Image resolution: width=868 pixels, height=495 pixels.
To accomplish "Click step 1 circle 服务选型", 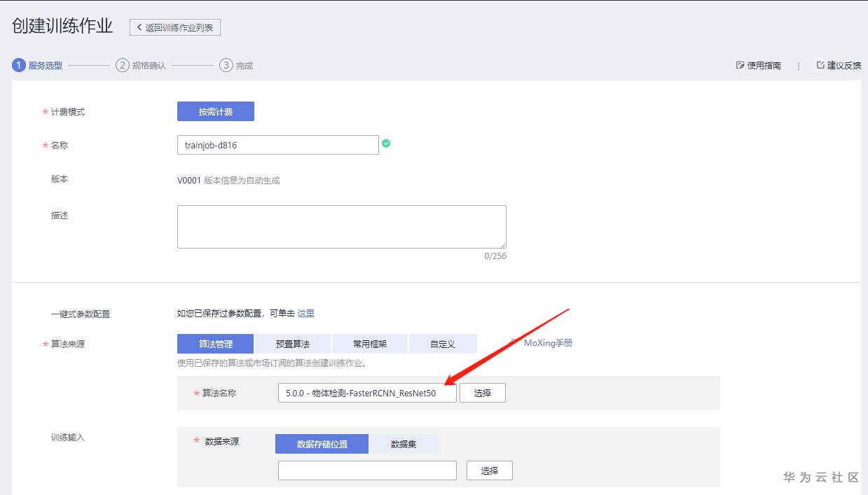I will 18,65.
